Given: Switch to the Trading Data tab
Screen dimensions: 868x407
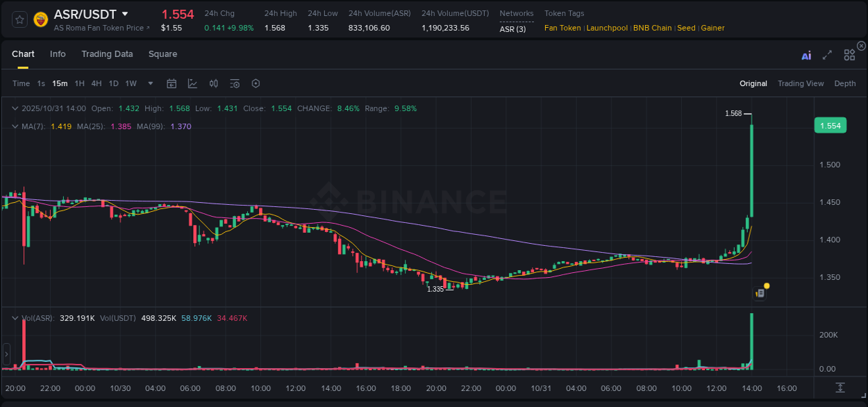Looking at the screenshot, I should (107, 53).
